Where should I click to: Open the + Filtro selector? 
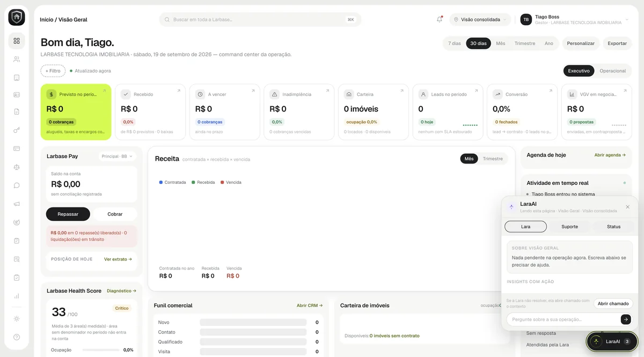[x=53, y=71]
